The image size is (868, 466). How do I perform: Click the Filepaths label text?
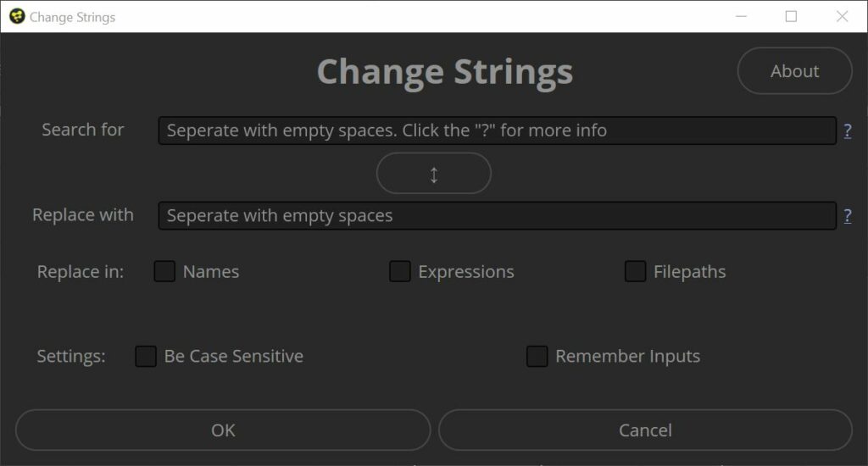pyautogui.click(x=689, y=272)
